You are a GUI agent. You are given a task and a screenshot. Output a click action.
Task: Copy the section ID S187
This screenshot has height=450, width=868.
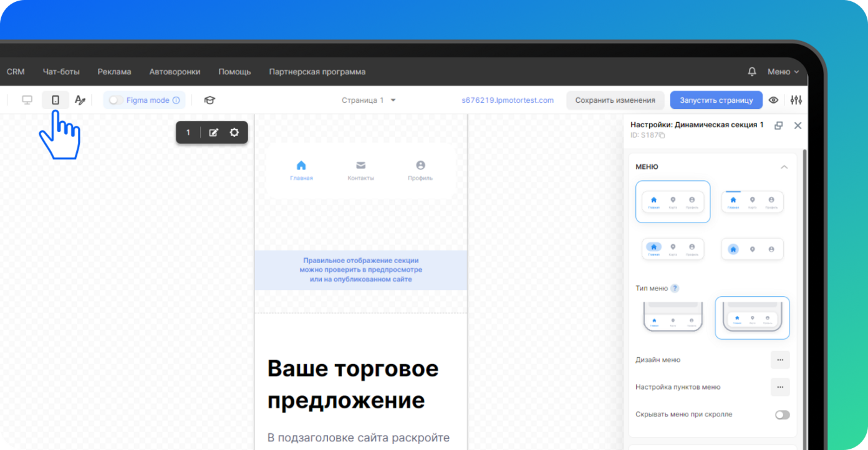click(662, 135)
